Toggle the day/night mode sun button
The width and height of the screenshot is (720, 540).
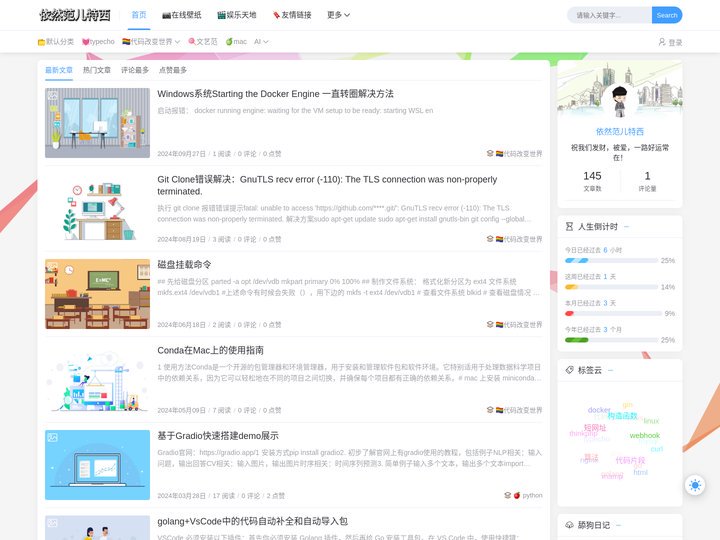click(x=695, y=485)
